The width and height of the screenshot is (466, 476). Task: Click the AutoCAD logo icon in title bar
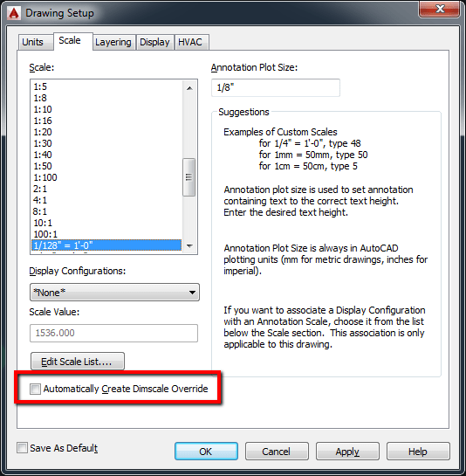coord(14,14)
